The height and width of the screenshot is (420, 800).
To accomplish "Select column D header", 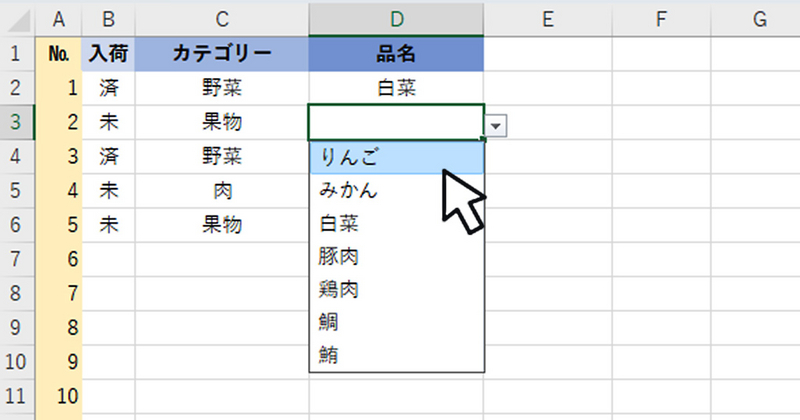I will tap(396, 18).
